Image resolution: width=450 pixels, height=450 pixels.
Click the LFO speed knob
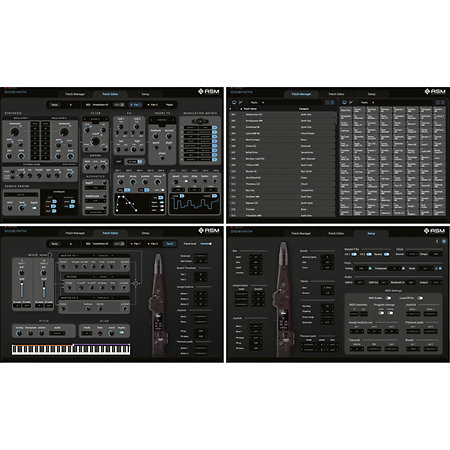(x=175, y=181)
